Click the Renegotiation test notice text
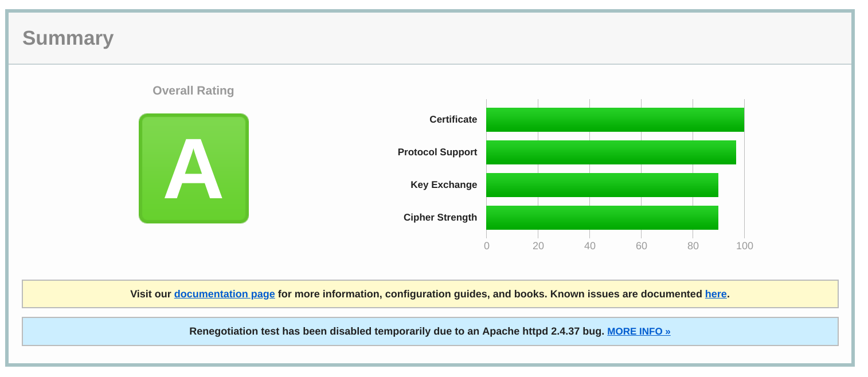The width and height of the screenshot is (868, 377). [x=397, y=331]
